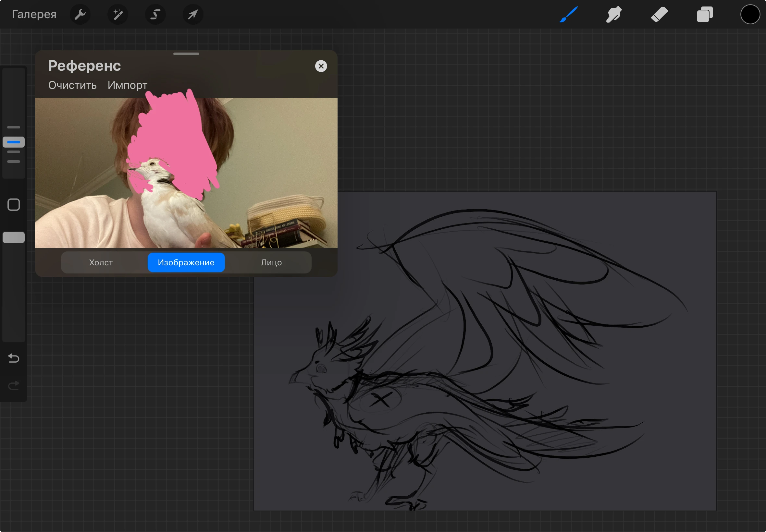The height and width of the screenshot is (532, 766).
Task: Select the Brush tool
Action: click(569, 14)
